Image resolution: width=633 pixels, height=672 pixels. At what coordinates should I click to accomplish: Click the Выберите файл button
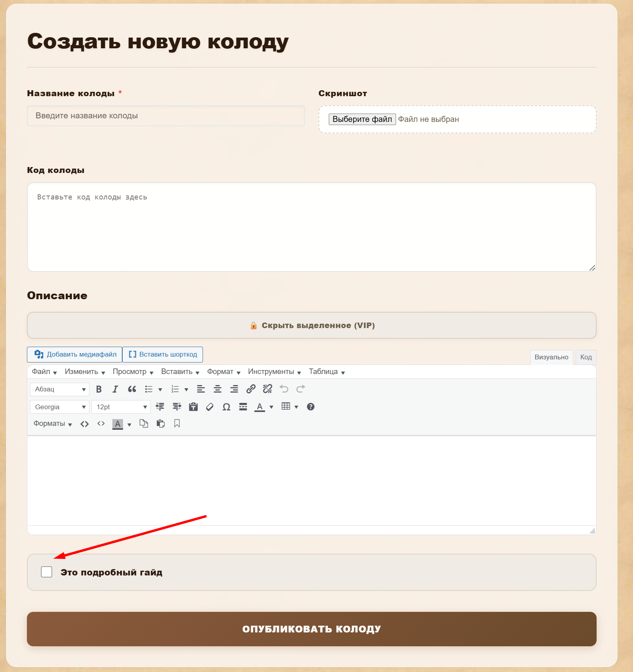[362, 120]
